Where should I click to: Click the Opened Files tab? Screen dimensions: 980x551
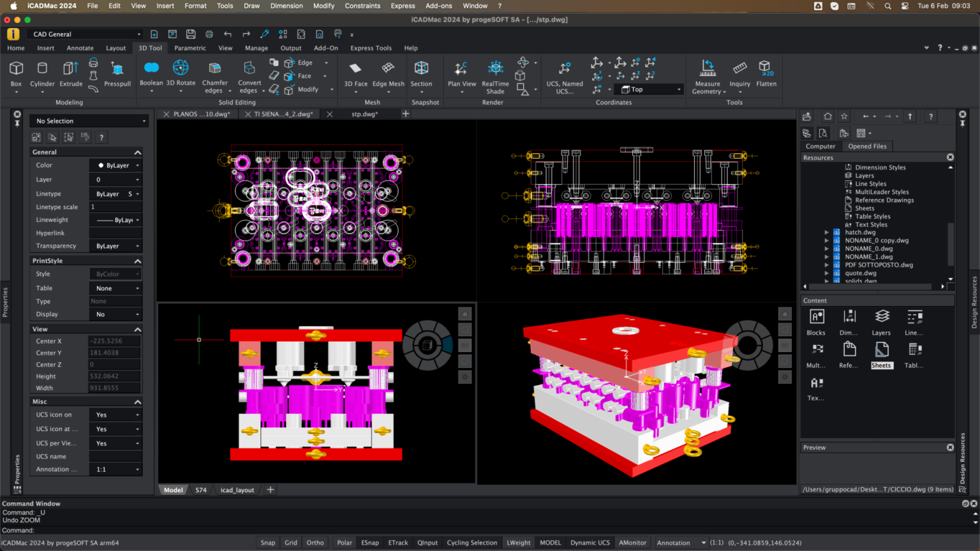867,147
